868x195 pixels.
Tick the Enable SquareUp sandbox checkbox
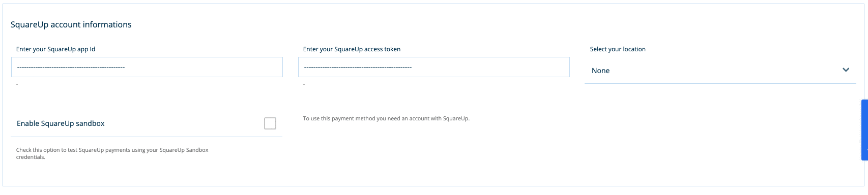click(270, 123)
